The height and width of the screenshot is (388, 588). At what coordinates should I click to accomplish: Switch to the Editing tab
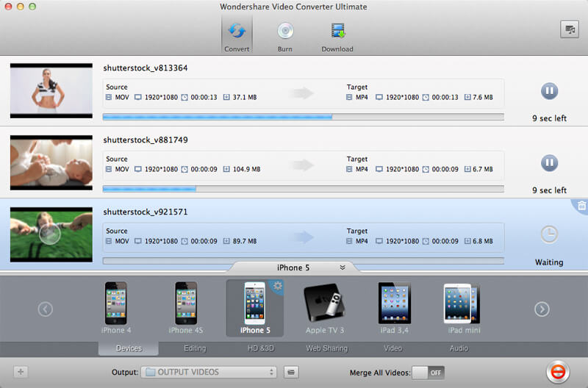click(195, 348)
